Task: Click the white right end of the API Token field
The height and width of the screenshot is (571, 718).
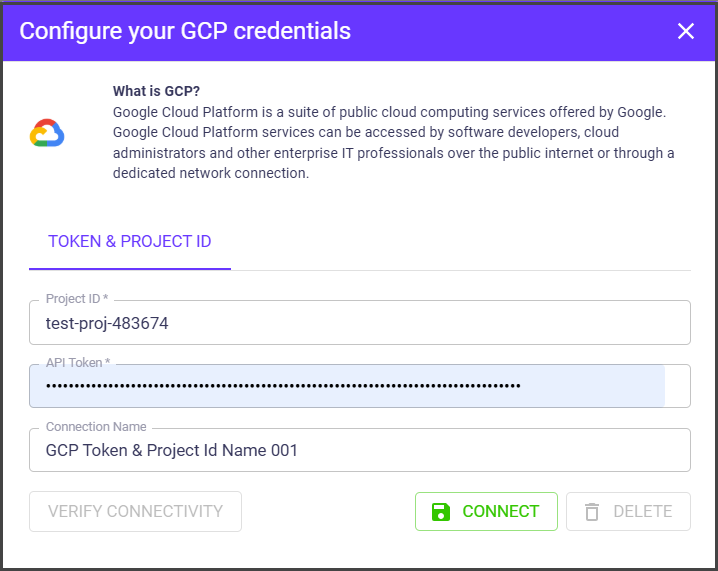Action: pyautogui.click(x=678, y=386)
